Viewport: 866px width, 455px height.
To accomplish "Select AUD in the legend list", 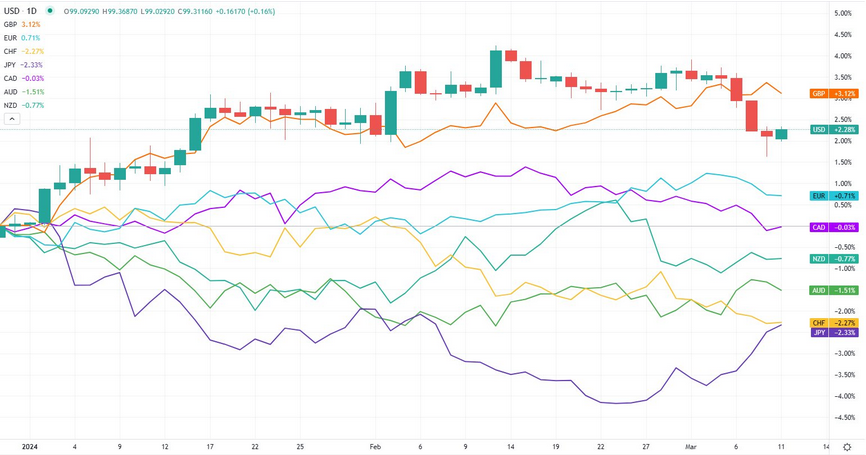I will tap(11, 92).
